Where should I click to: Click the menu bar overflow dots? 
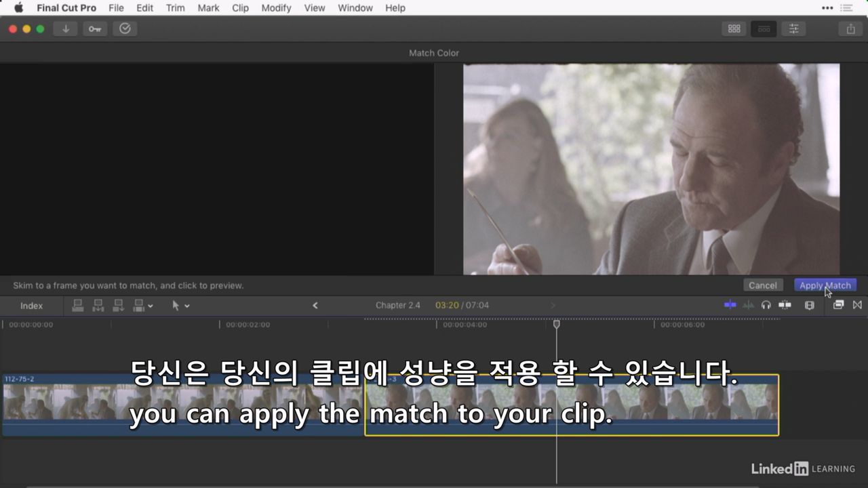(x=827, y=8)
